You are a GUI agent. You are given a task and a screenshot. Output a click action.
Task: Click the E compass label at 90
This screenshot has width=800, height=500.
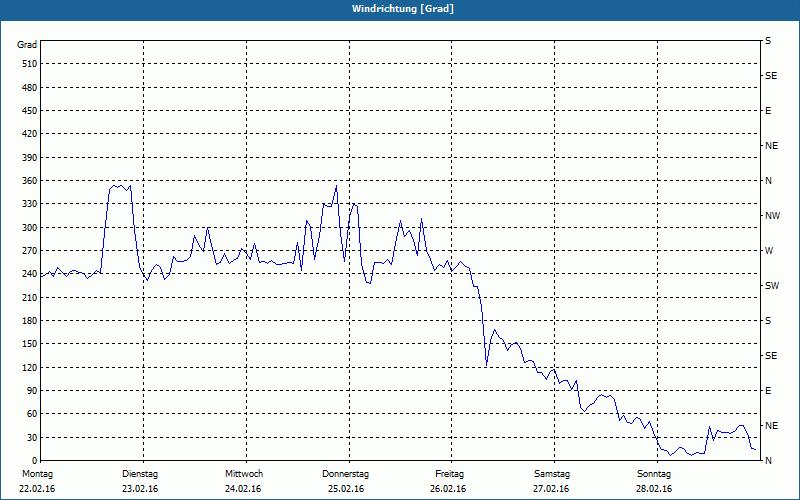pos(768,391)
